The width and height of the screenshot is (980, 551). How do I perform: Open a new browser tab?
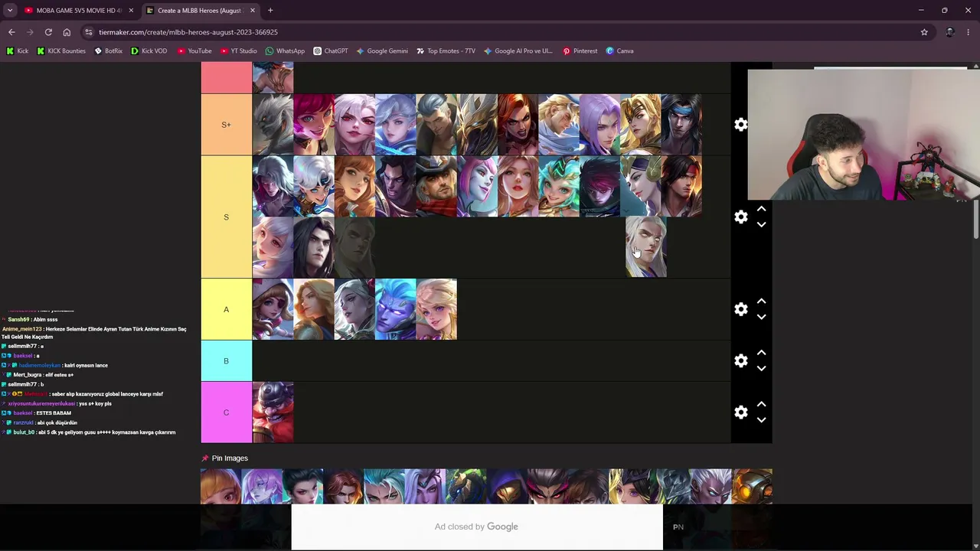pyautogui.click(x=270, y=11)
